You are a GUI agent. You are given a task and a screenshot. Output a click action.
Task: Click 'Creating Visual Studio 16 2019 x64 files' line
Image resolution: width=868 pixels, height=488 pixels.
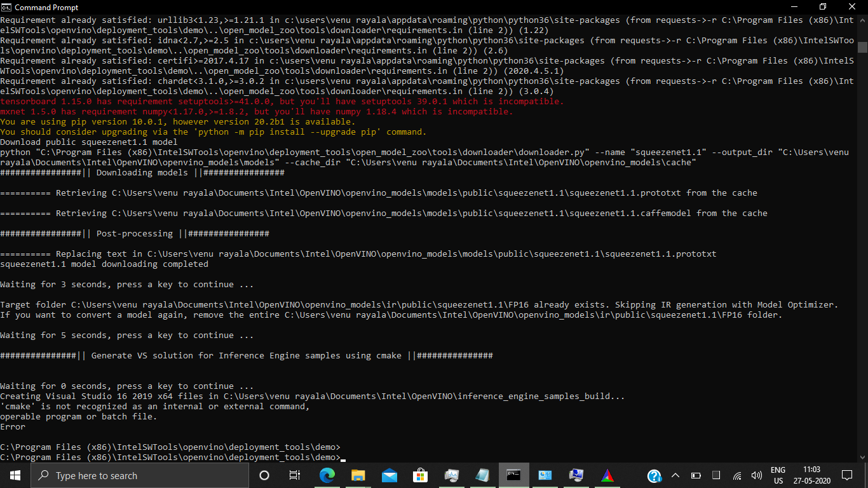click(313, 396)
